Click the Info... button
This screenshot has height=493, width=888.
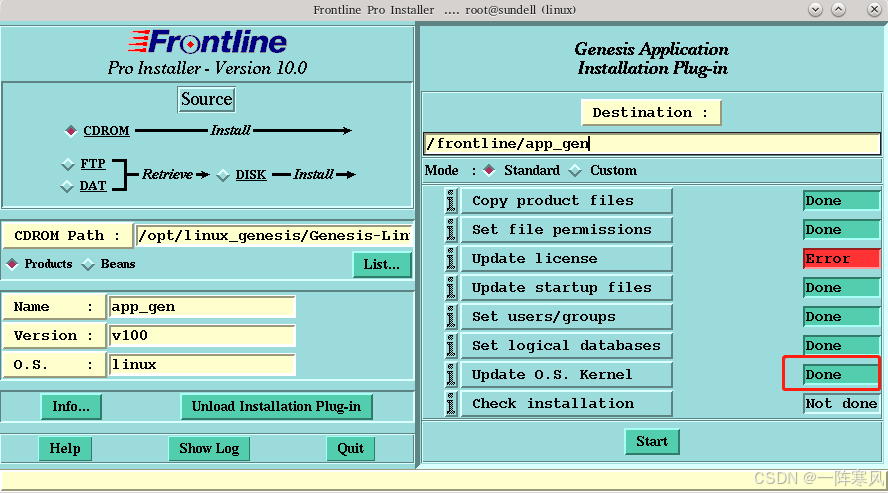point(71,406)
